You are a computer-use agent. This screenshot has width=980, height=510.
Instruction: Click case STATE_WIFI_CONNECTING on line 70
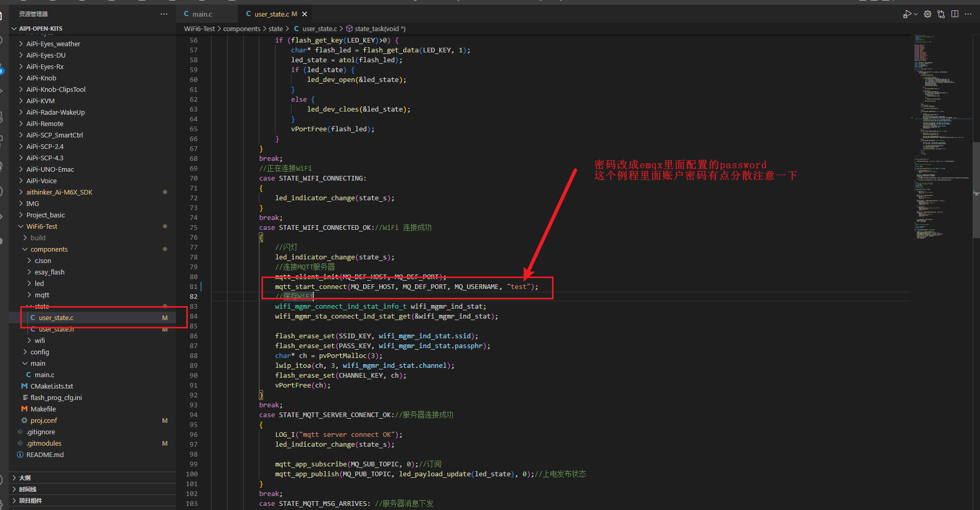313,178
